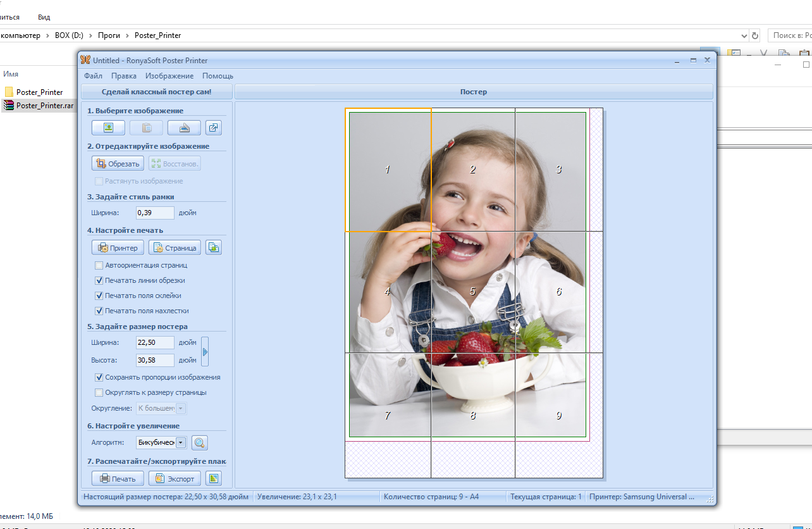This screenshot has height=529, width=812.
Task: Click image icon beside Экспорт button
Action: [x=214, y=478]
